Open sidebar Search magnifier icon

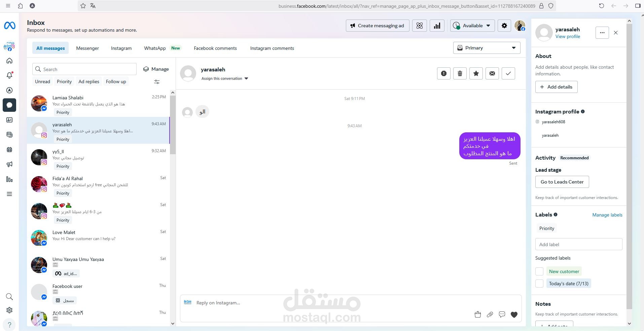click(9, 297)
